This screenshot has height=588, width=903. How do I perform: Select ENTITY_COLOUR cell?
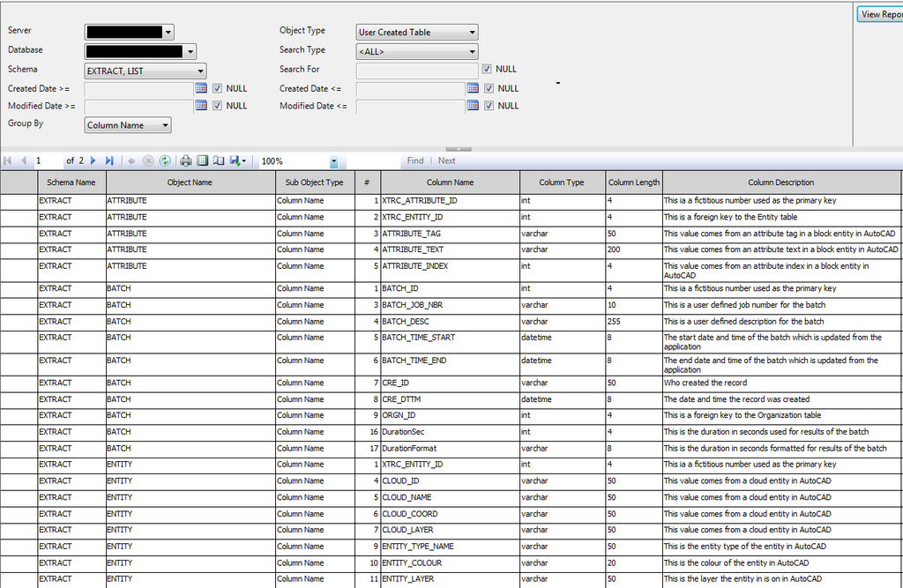click(x=450, y=563)
